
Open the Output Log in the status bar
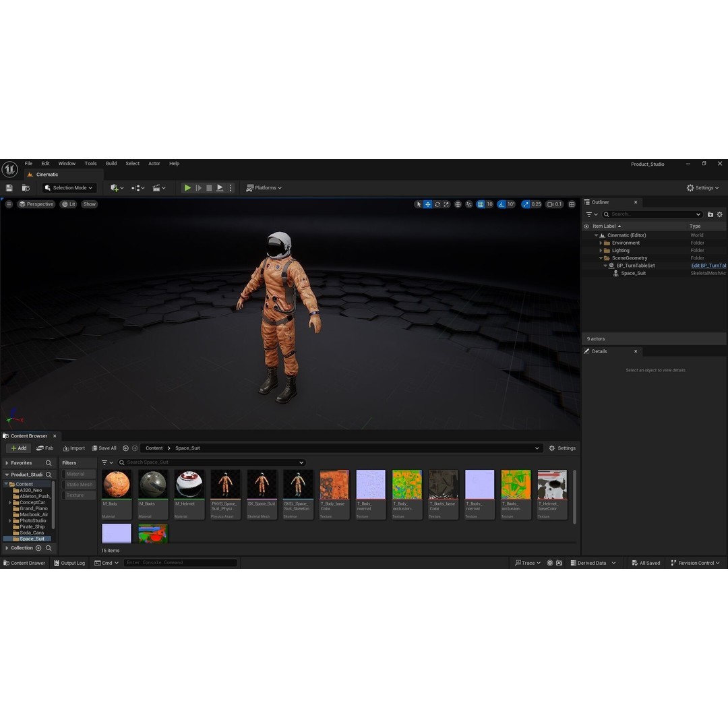coord(69,563)
